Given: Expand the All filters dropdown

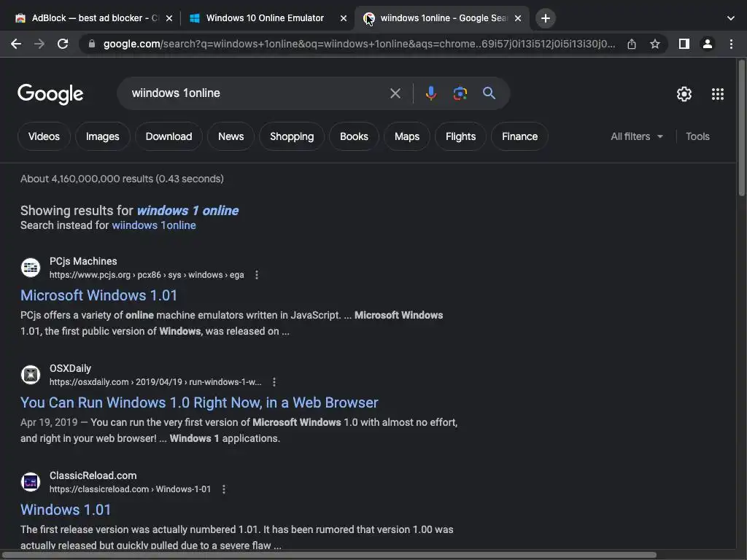Looking at the screenshot, I should pos(636,136).
